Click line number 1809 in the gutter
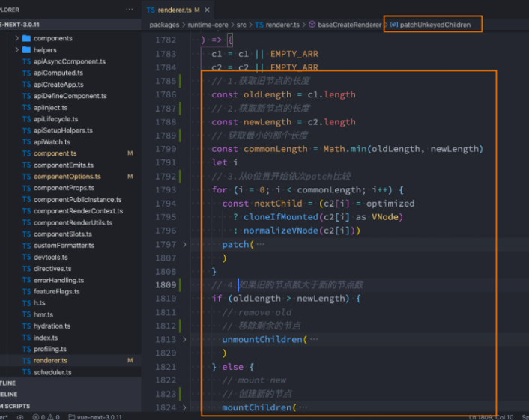Image resolution: width=529 pixels, height=420 pixels. click(166, 285)
